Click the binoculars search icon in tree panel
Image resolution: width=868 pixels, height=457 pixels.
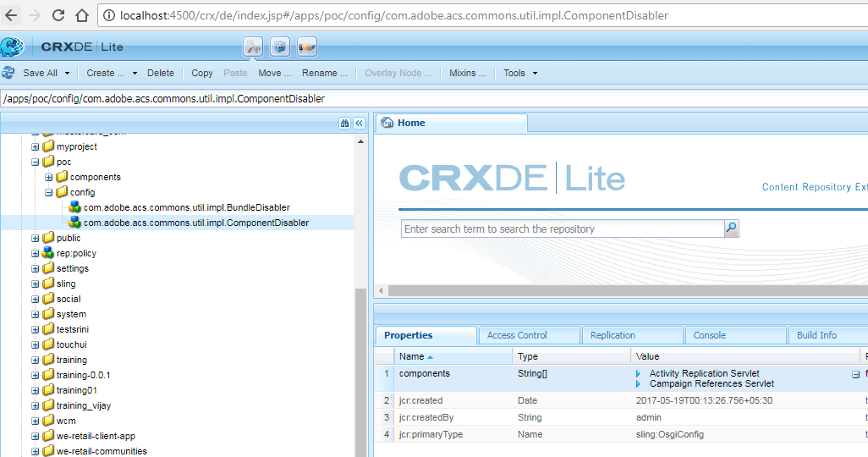tap(344, 123)
